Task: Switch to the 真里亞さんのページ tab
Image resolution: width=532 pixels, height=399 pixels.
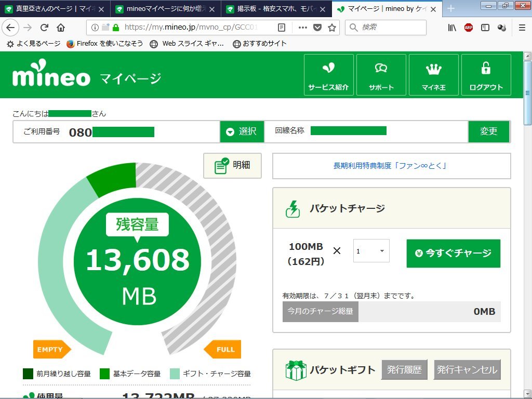Action: point(54,9)
